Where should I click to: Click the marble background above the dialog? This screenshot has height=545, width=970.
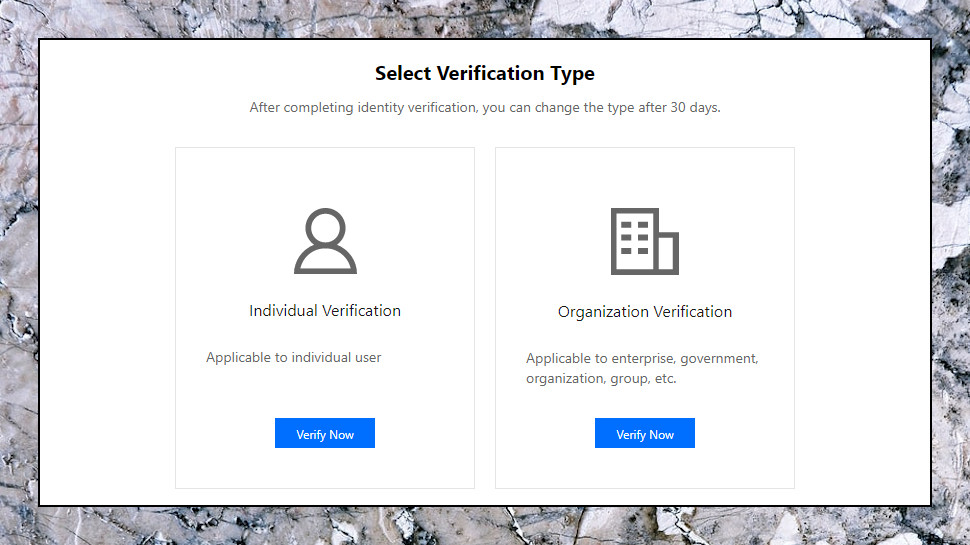(x=484, y=19)
